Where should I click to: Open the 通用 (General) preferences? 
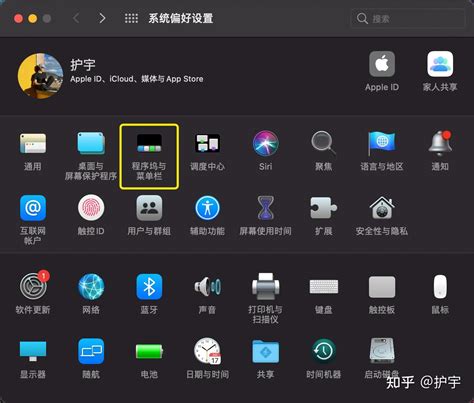pyautogui.click(x=33, y=144)
